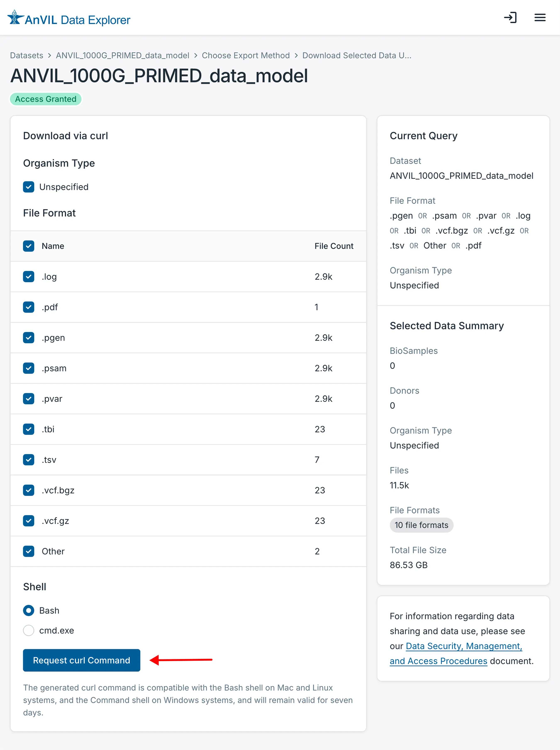Choose the cmd.exe shell option
Viewport: 560px width, 750px height.
coord(29,630)
